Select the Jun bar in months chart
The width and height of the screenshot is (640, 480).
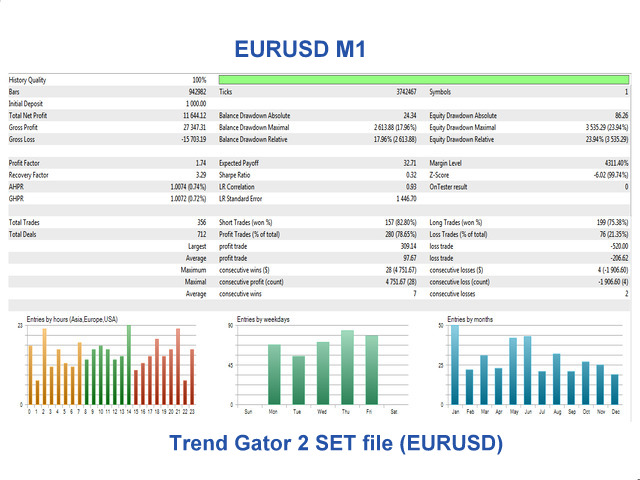pyautogui.click(x=527, y=371)
